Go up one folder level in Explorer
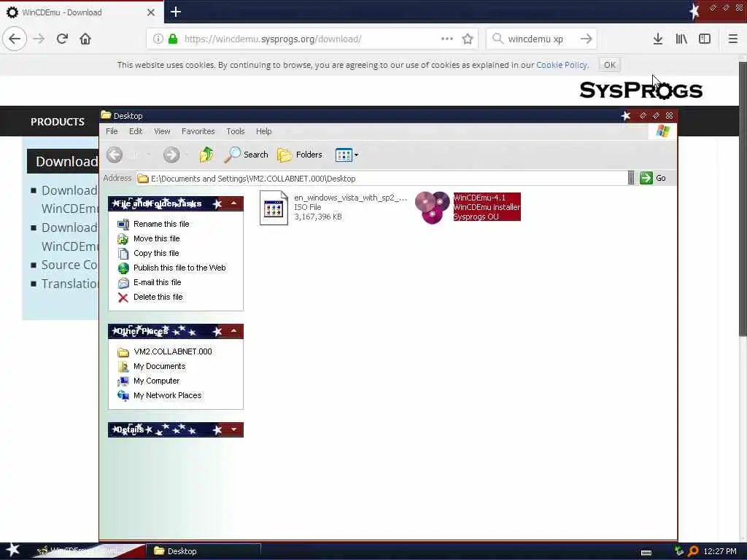747x560 pixels. tap(206, 155)
